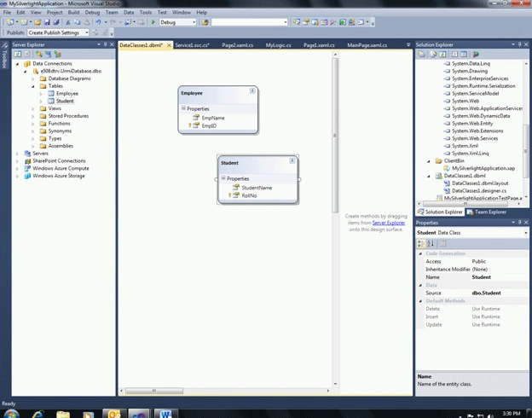Collapse the Employee entity with its chevron icon
This screenshot has width=532, height=418.
click(252, 90)
